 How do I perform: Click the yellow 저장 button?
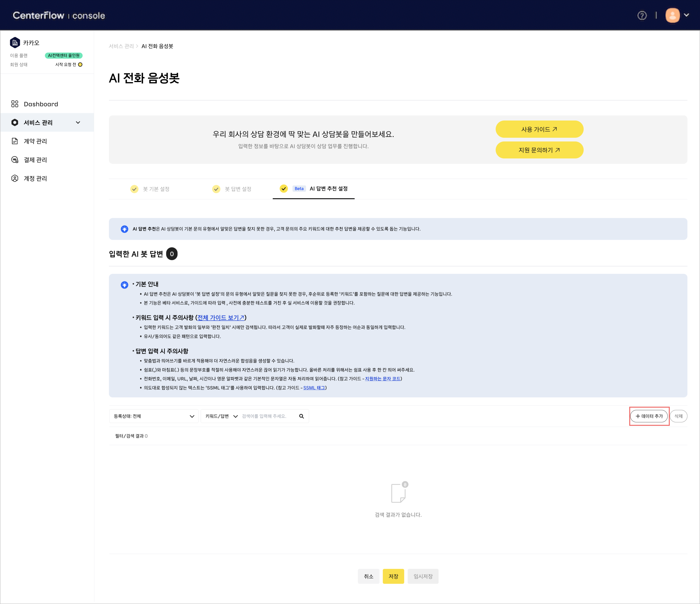point(393,576)
